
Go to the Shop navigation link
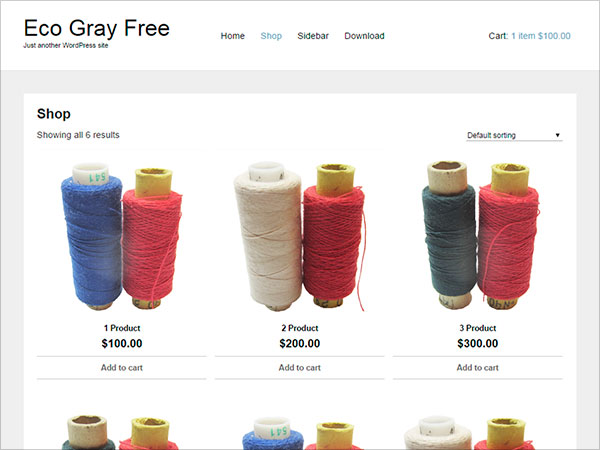click(271, 36)
